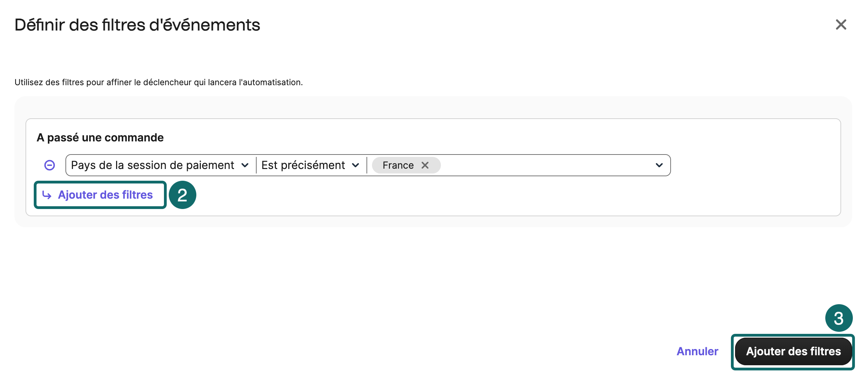Cancel with the Annuler link
The width and height of the screenshot is (868, 378).
pyautogui.click(x=697, y=351)
